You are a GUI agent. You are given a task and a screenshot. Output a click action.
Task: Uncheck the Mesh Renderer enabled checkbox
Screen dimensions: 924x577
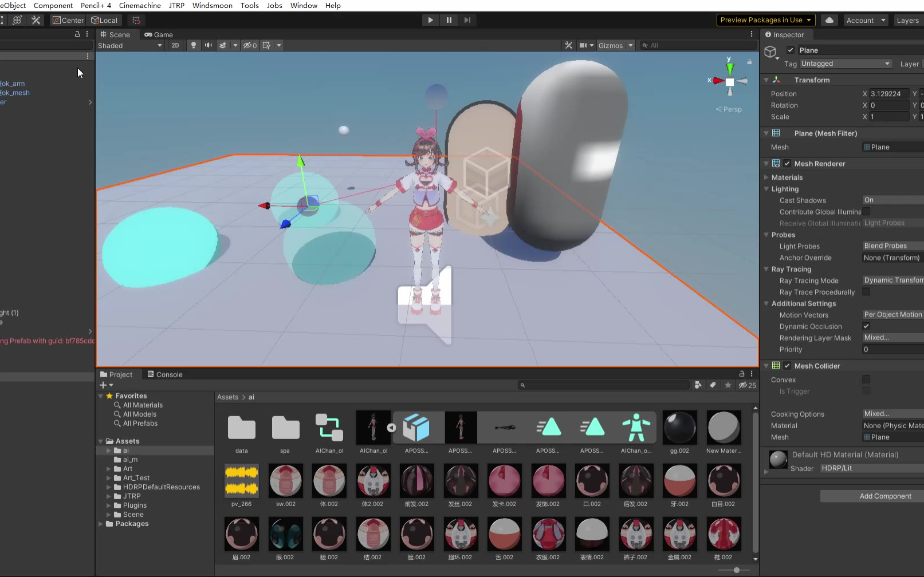[x=787, y=164]
